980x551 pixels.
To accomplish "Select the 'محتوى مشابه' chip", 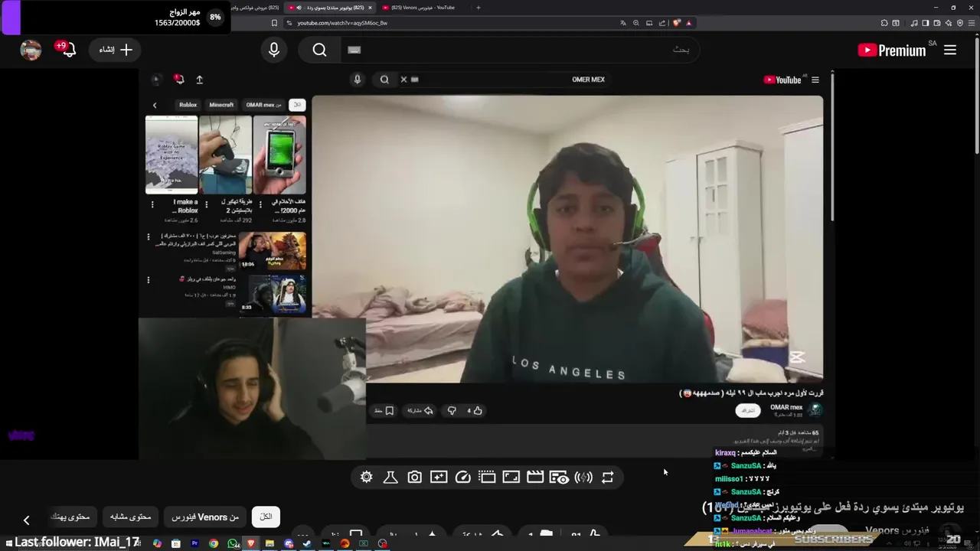I will click(130, 517).
